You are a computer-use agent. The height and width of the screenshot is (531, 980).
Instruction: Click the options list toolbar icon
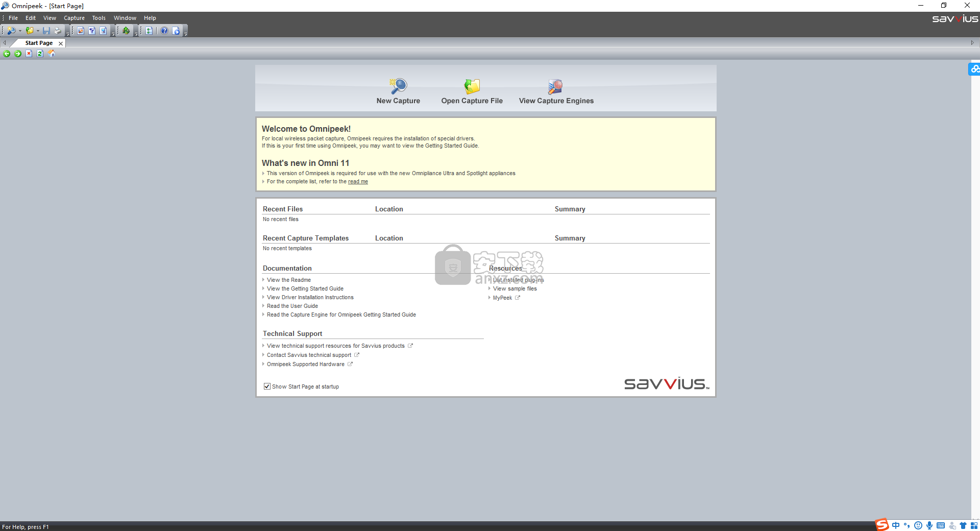(149, 31)
